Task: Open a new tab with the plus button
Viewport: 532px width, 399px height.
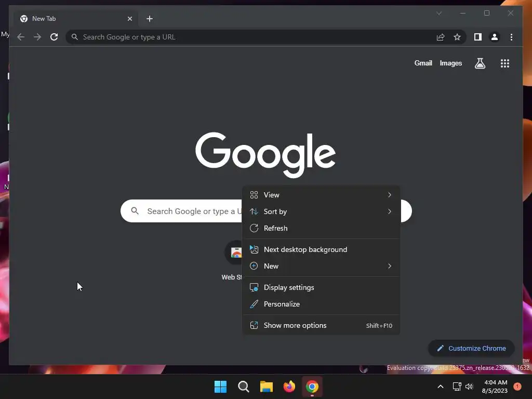Action: (150, 19)
